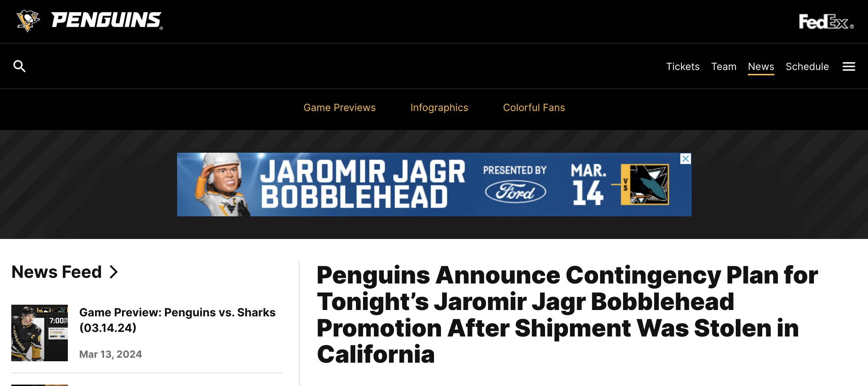Click the PENGUINS wordmark text
Image resolution: width=868 pixels, height=386 pixels.
click(x=106, y=20)
